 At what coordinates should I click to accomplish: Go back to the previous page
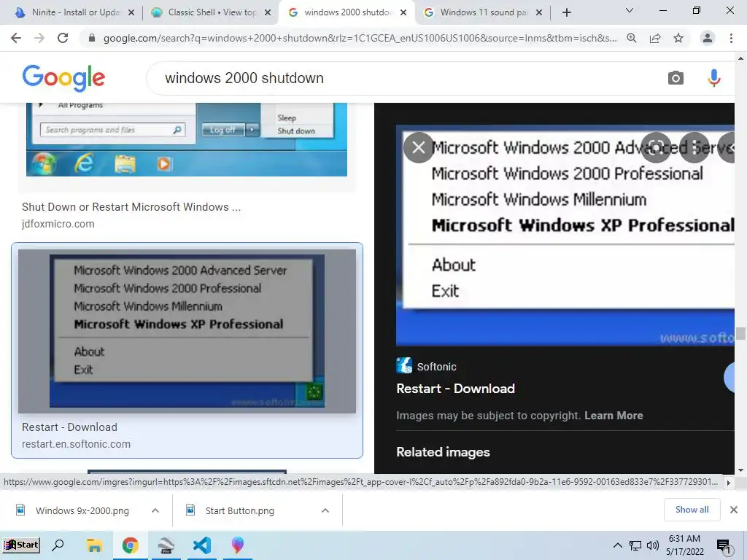pos(16,38)
